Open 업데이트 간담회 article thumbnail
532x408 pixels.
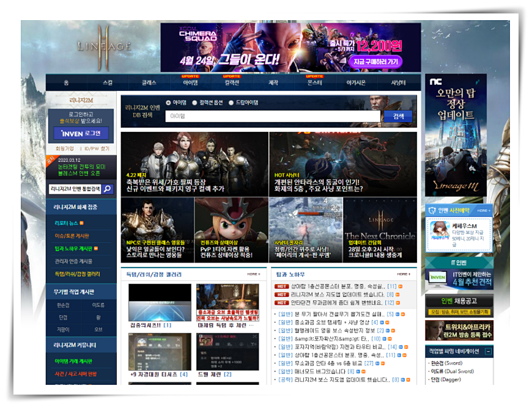(380, 230)
